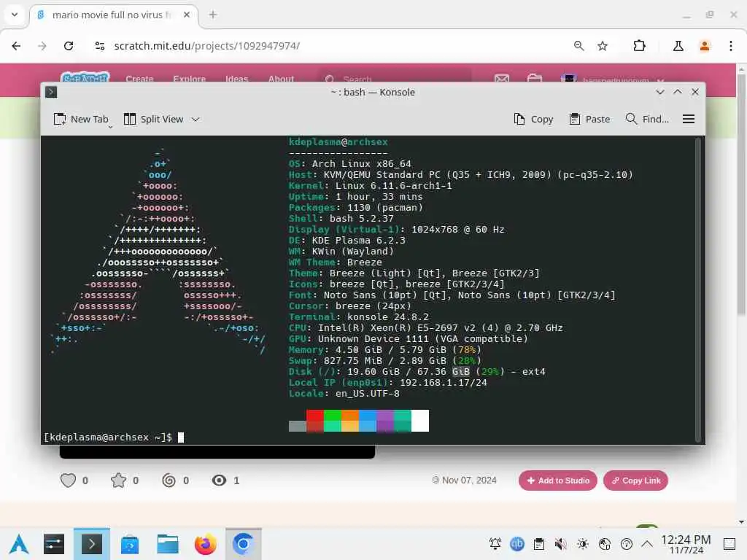The image size is (747, 560).
Task: Click the zoom magnifier in address bar
Action: (x=578, y=46)
